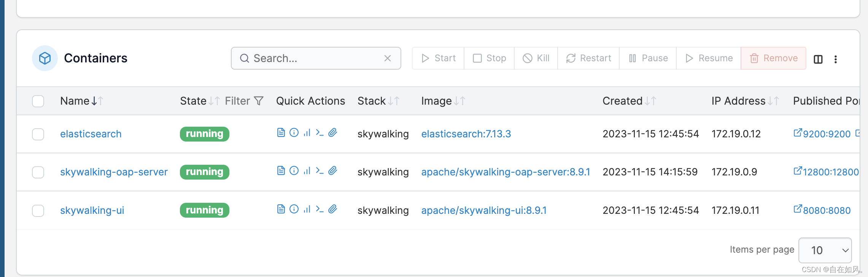Click the Published Ports column header

[826, 101]
